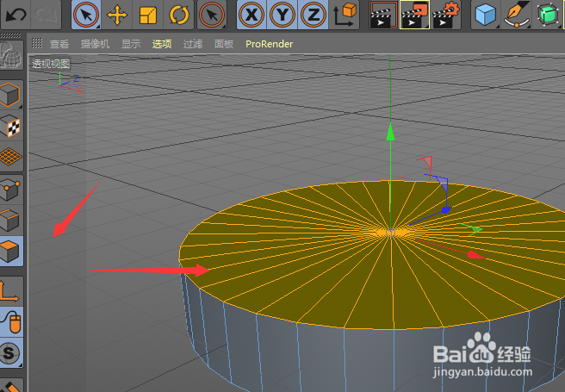
Task: Activate the Rotate tool
Action: tap(179, 16)
